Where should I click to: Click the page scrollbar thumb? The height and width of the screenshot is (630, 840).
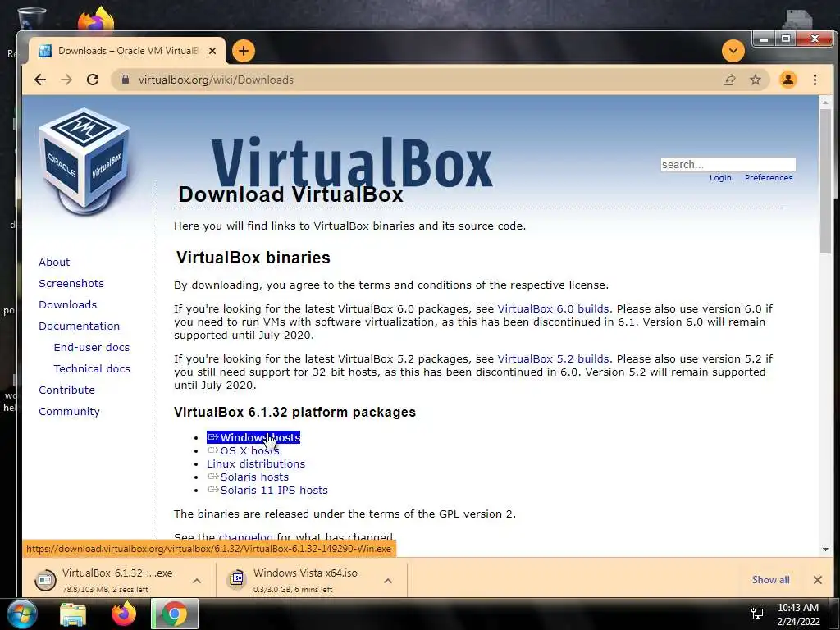[x=825, y=181]
